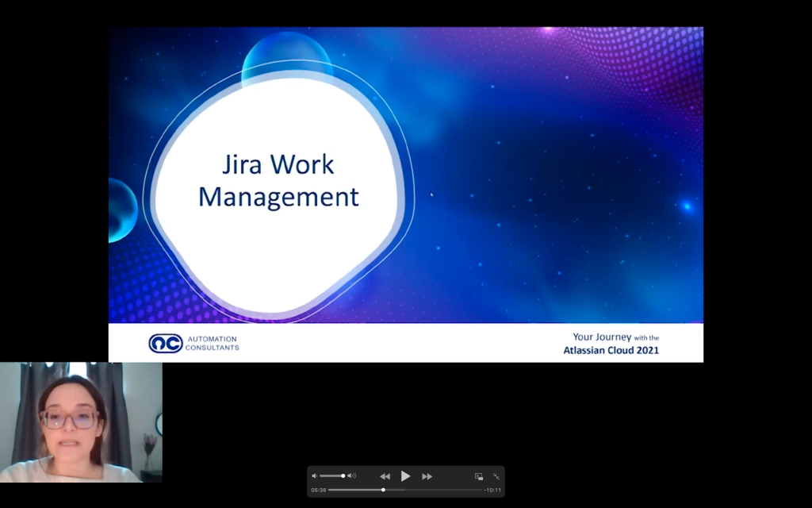Image resolution: width=812 pixels, height=508 pixels.
Task: Adjust the volume slider
Action: tap(331, 476)
